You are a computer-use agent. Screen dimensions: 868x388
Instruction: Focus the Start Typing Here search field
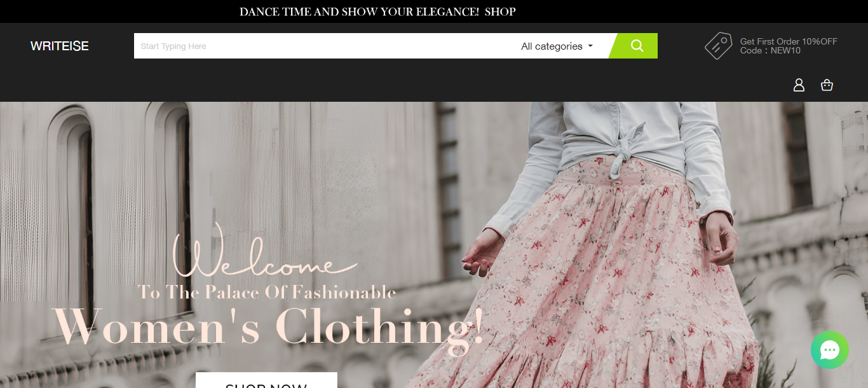324,46
